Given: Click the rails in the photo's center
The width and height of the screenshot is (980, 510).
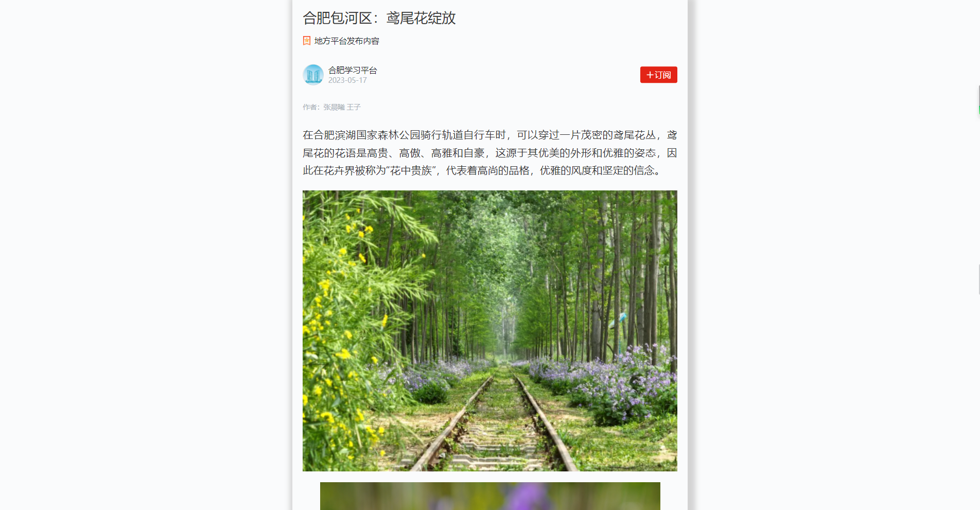Looking at the screenshot, I should coord(494,422).
